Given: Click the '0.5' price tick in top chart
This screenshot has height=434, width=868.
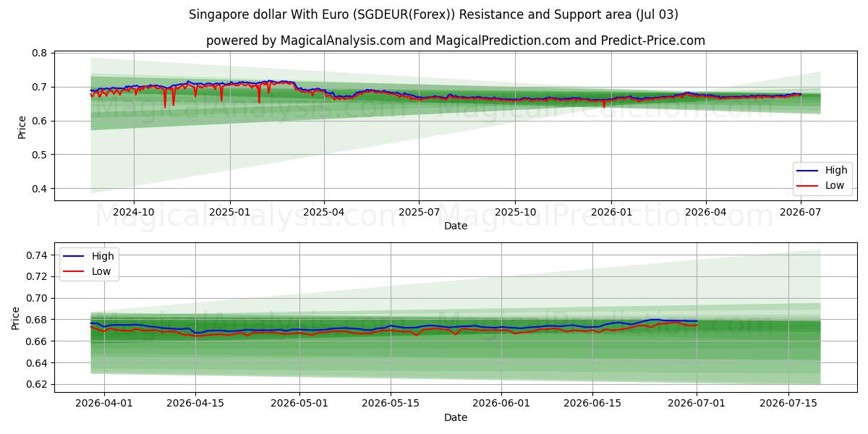Looking at the screenshot, I should tap(41, 155).
